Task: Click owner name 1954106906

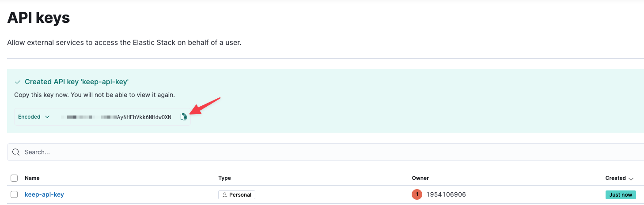Action: pyautogui.click(x=446, y=194)
